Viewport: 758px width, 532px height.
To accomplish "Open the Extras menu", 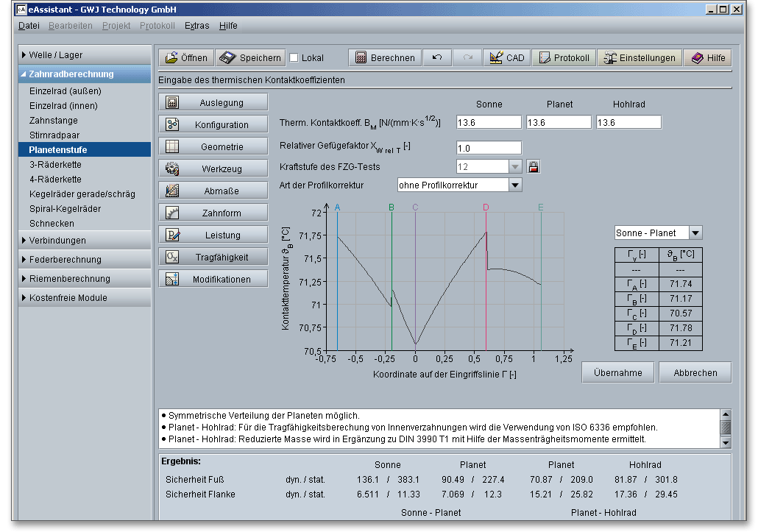I will tap(196, 26).
